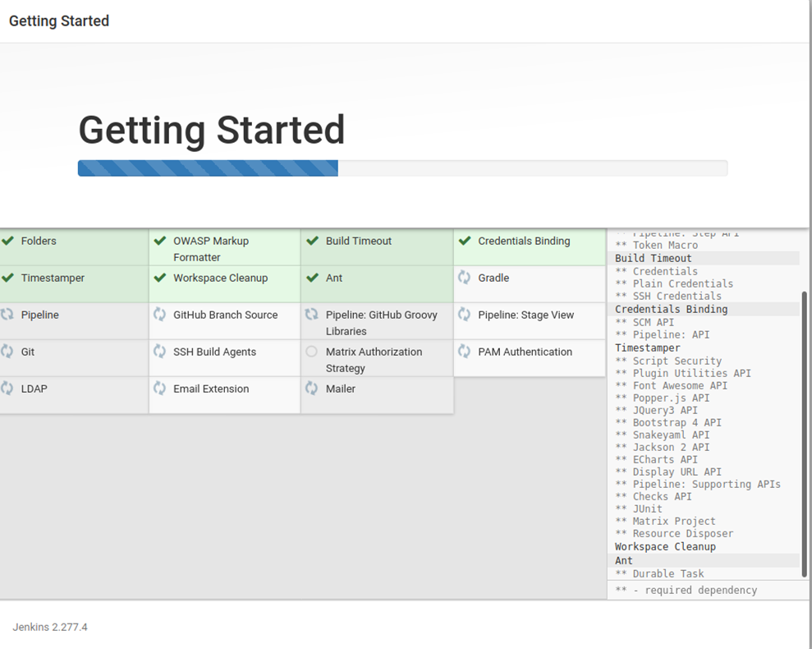
Task: Click the Token Macro dependency log line
Action: pyautogui.click(x=656, y=245)
